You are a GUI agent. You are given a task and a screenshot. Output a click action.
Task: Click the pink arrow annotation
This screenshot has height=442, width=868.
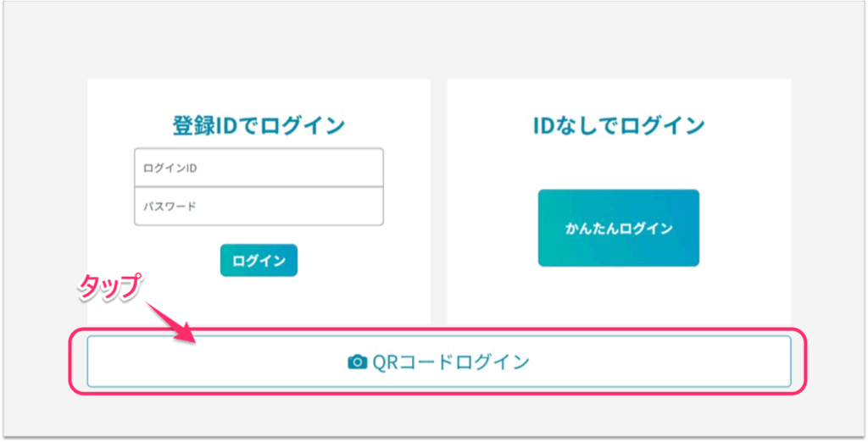[x=171, y=323]
